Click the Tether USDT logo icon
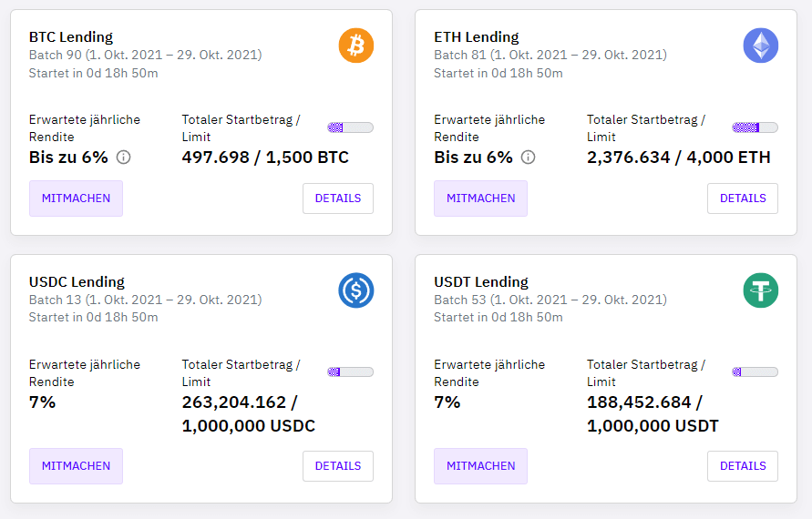The height and width of the screenshot is (519, 812). click(x=761, y=290)
